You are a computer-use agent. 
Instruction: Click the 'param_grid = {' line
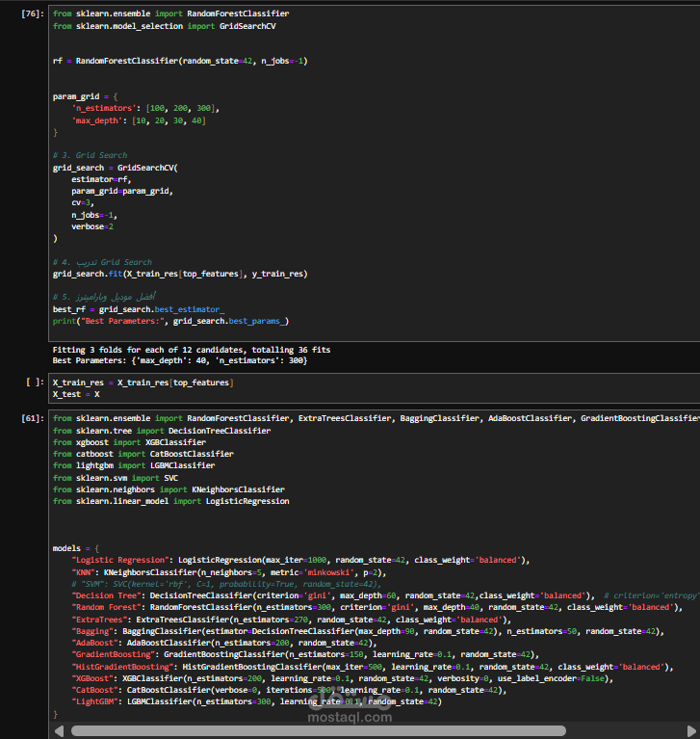tap(86, 96)
